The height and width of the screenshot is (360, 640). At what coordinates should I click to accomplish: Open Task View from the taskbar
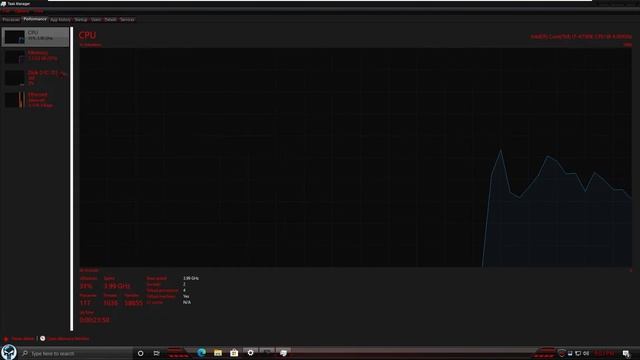156,353
